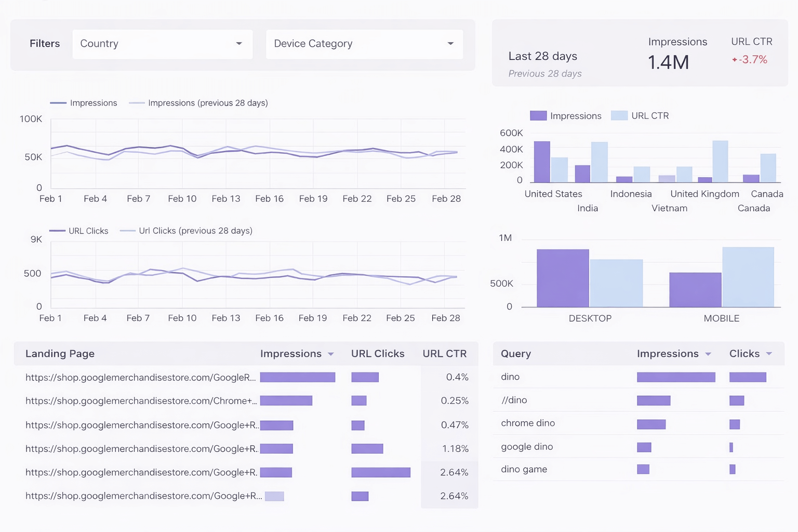Click sort arrow beside Impressions in Landing Page table
Screen dimensions: 798x532
[330, 354]
